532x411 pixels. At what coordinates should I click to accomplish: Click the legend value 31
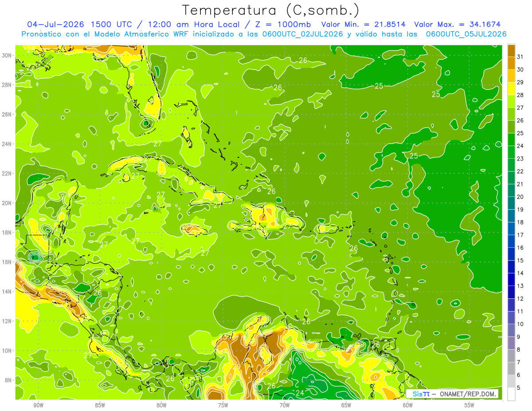520,57
